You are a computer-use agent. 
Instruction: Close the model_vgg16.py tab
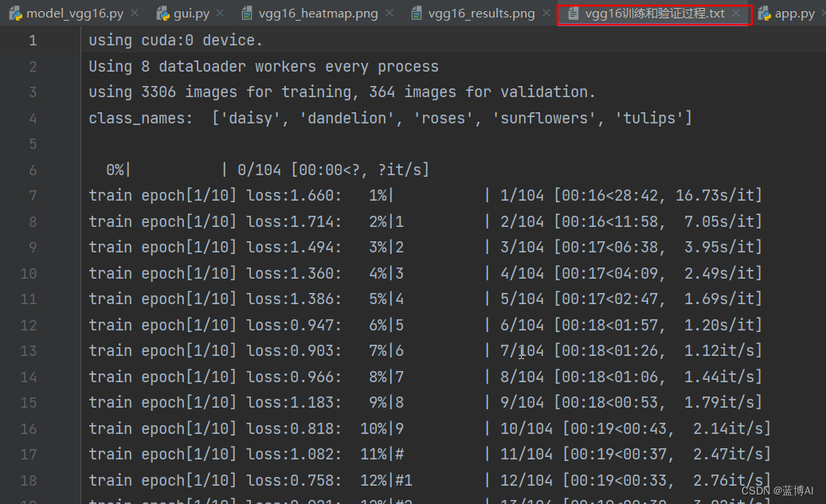coord(135,13)
